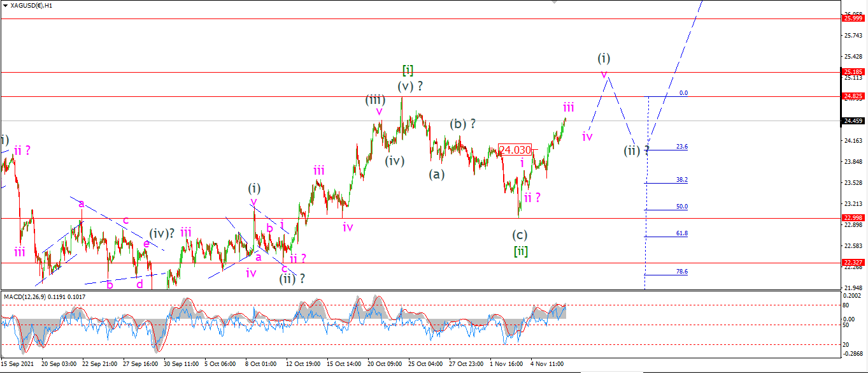Select the magenta iii label near current price
The width and height of the screenshot is (868, 373).
click(x=569, y=106)
